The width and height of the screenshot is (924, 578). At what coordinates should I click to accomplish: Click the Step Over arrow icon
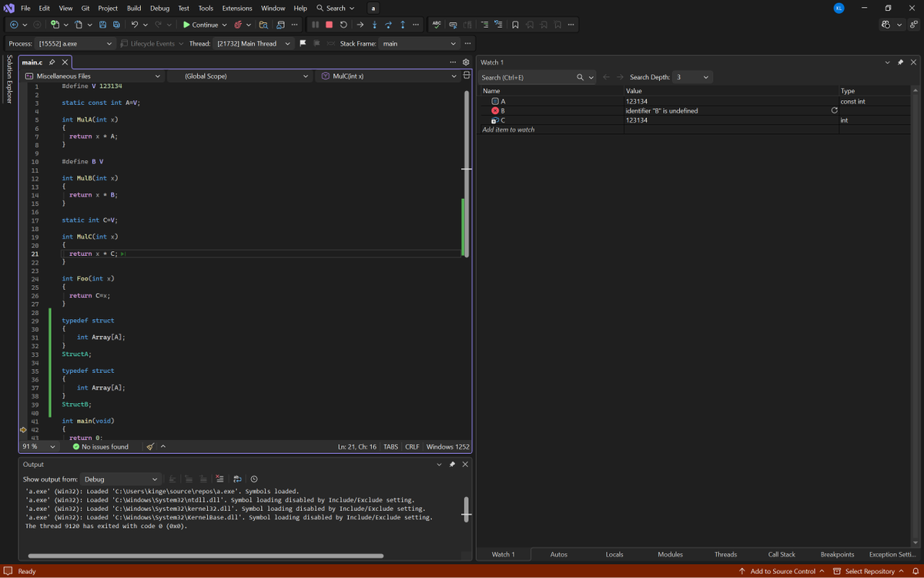(388, 25)
